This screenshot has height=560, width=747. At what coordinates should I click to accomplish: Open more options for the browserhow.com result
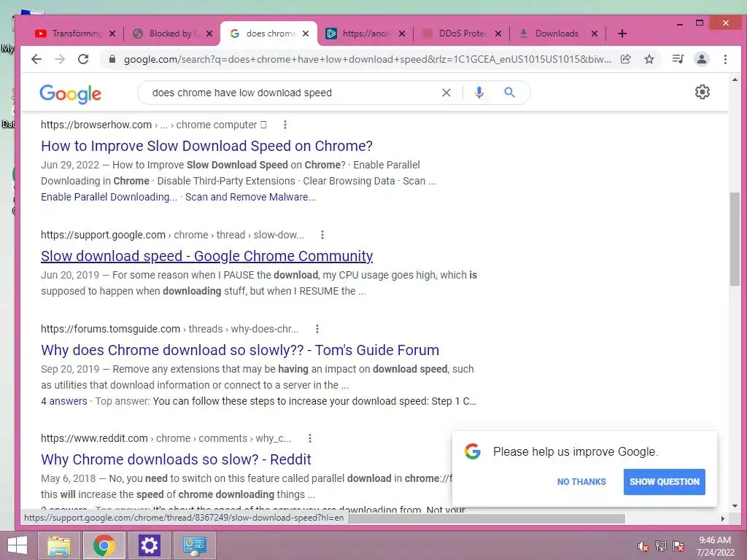(285, 125)
